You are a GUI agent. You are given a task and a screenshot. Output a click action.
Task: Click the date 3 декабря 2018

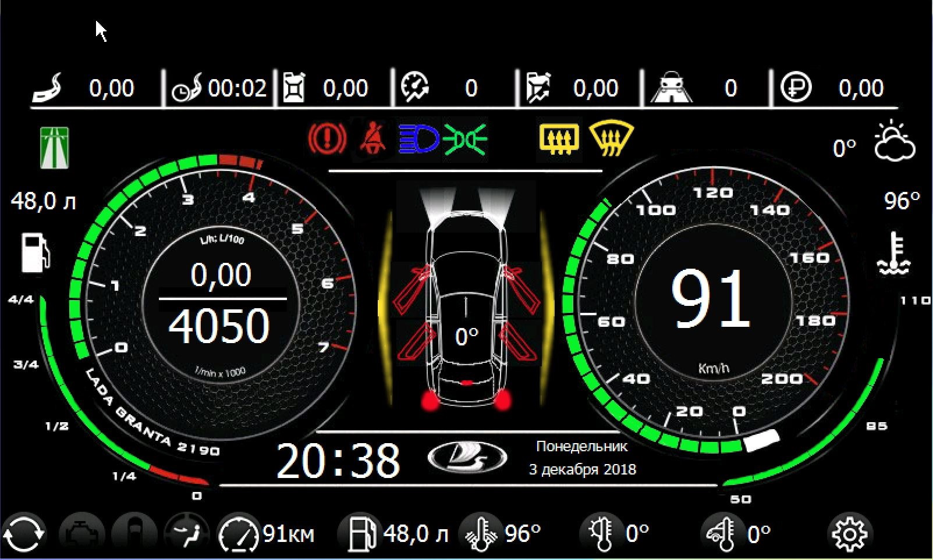[582, 469]
